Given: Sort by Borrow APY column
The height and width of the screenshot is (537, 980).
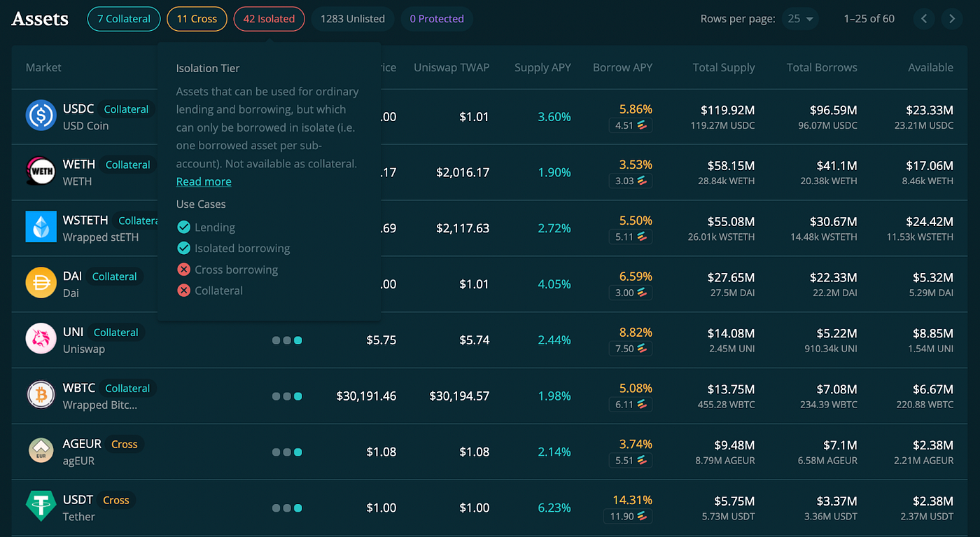Looking at the screenshot, I should click(x=622, y=67).
